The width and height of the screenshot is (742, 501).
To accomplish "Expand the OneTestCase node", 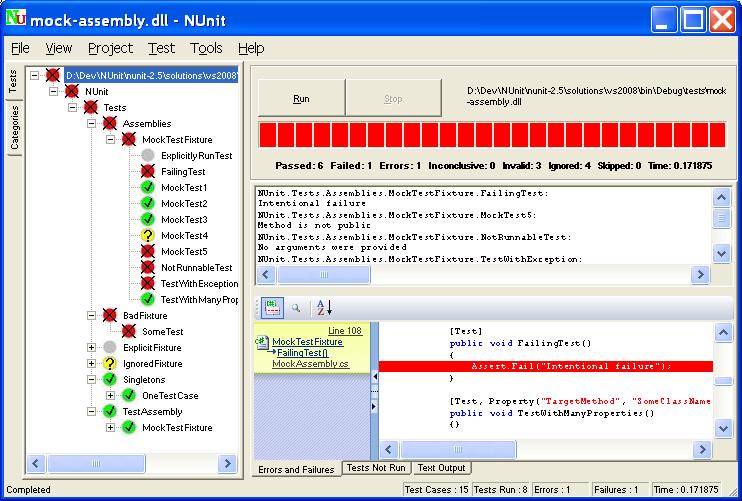I will click(110, 395).
